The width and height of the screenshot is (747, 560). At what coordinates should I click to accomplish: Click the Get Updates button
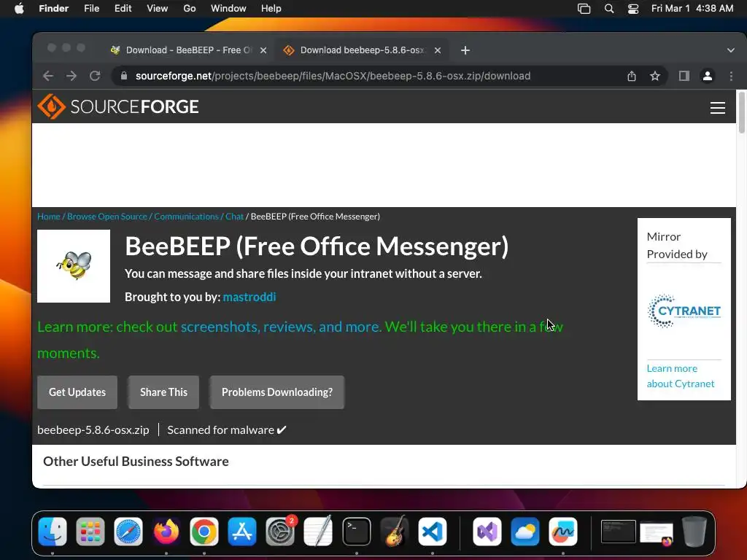pos(77,392)
